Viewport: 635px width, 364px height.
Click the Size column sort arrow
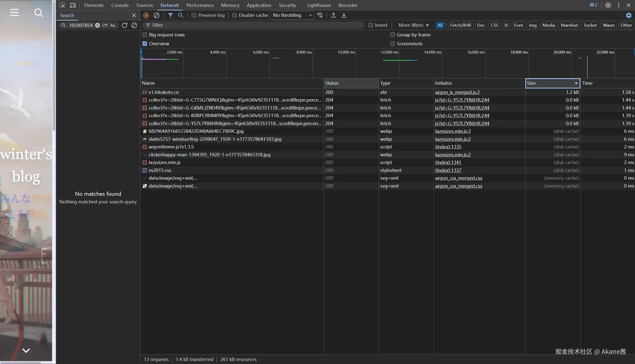coord(576,83)
